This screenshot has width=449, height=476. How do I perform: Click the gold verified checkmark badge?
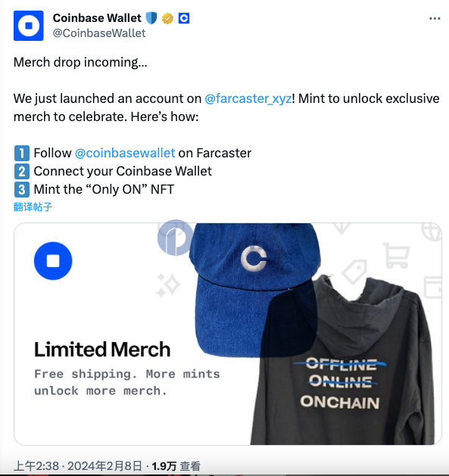click(167, 18)
